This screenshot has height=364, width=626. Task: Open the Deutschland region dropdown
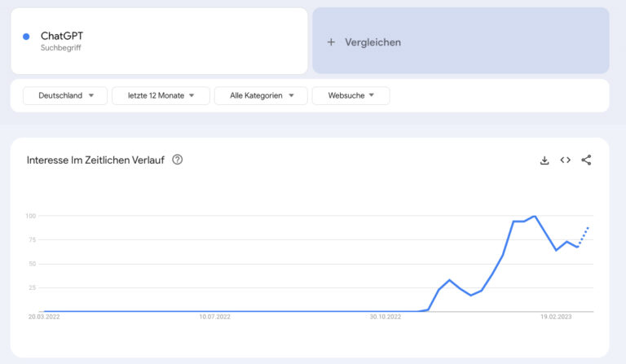65,96
